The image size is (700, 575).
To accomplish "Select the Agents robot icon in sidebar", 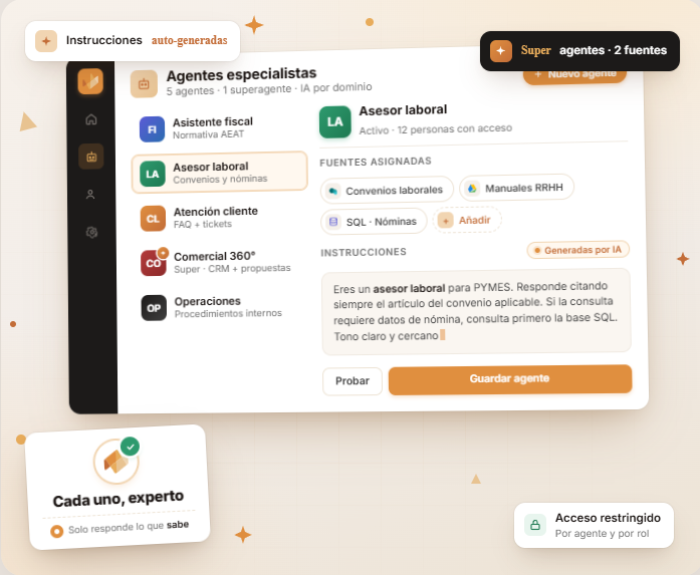I will [92, 157].
